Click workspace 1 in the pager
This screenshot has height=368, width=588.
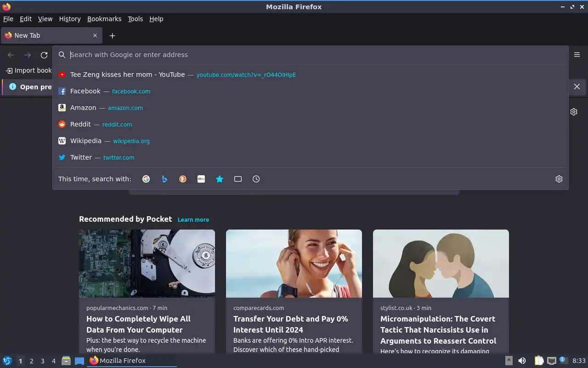tap(20, 361)
